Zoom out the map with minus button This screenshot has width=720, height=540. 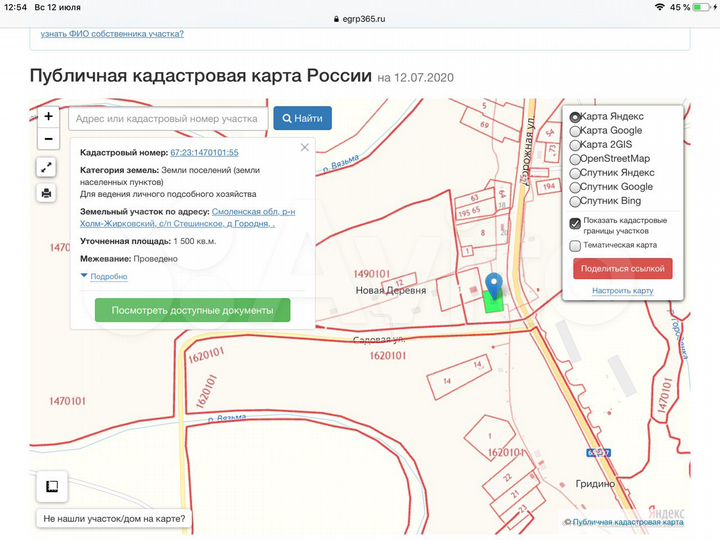(x=48, y=138)
